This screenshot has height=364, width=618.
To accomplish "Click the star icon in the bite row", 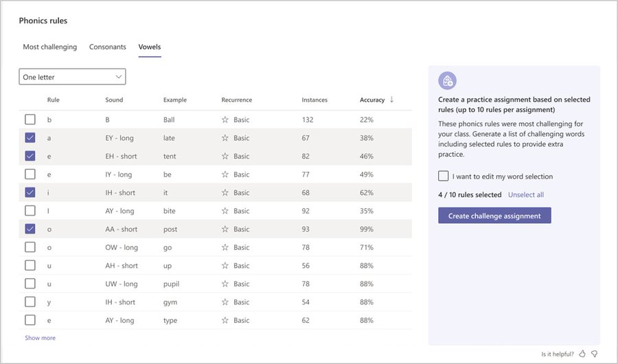I will [x=225, y=211].
